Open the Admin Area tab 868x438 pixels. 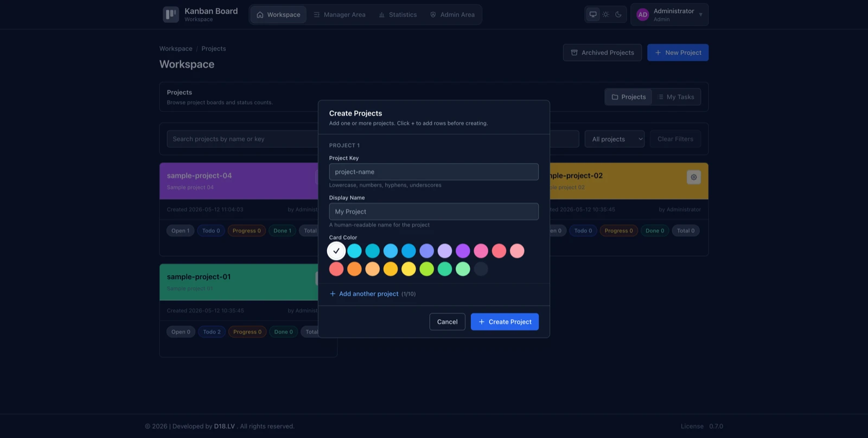(x=452, y=15)
